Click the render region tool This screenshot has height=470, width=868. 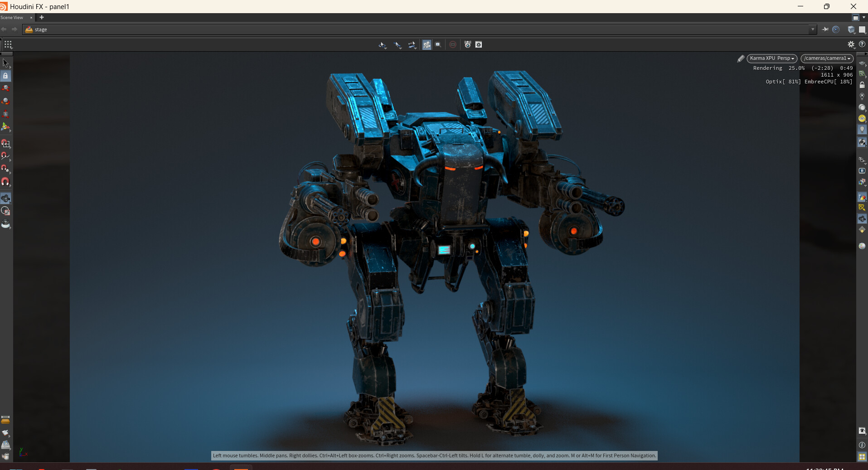pos(5,211)
